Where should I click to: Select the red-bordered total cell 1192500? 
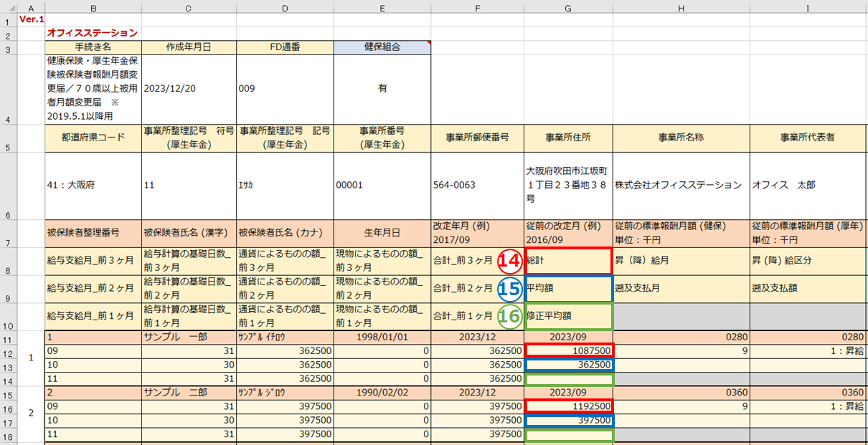(569, 406)
